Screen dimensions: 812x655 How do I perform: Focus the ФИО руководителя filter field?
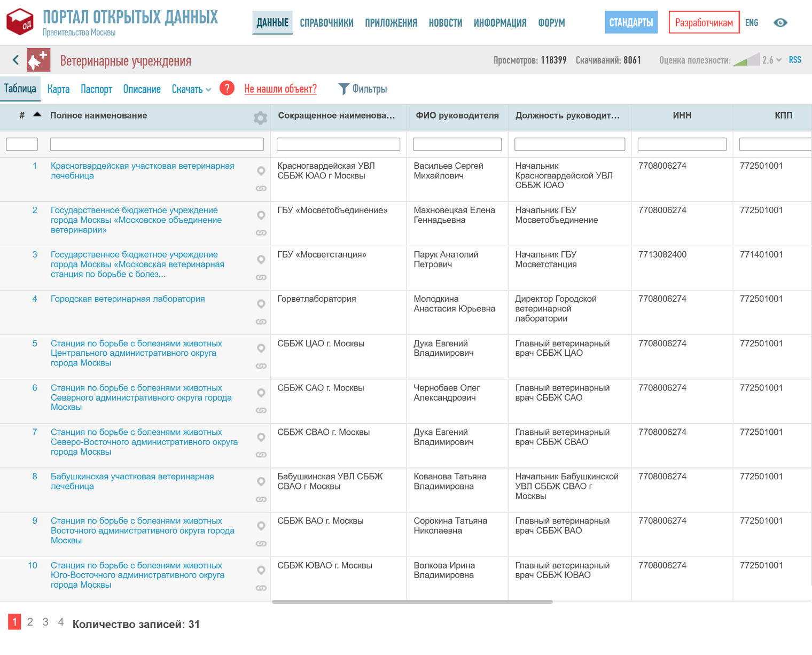click(x=457, y=144)
